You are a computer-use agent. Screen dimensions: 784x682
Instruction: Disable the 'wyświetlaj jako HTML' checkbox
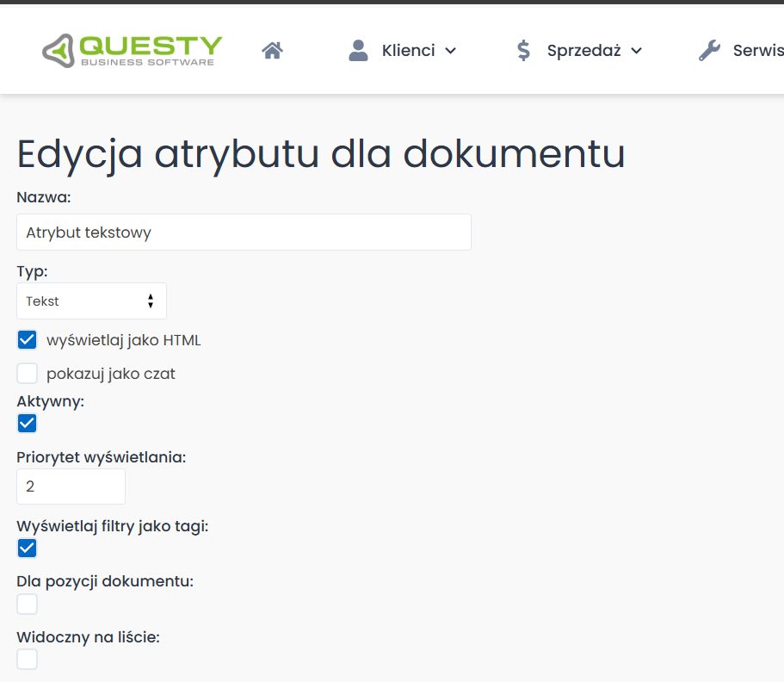coord(27,339)
